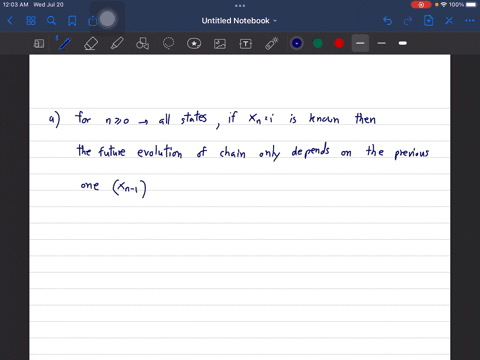Viewport: 480px width, 360px height.
Task: Open the search magnifier
Action: pyautogui.click(x=51, y=21)
